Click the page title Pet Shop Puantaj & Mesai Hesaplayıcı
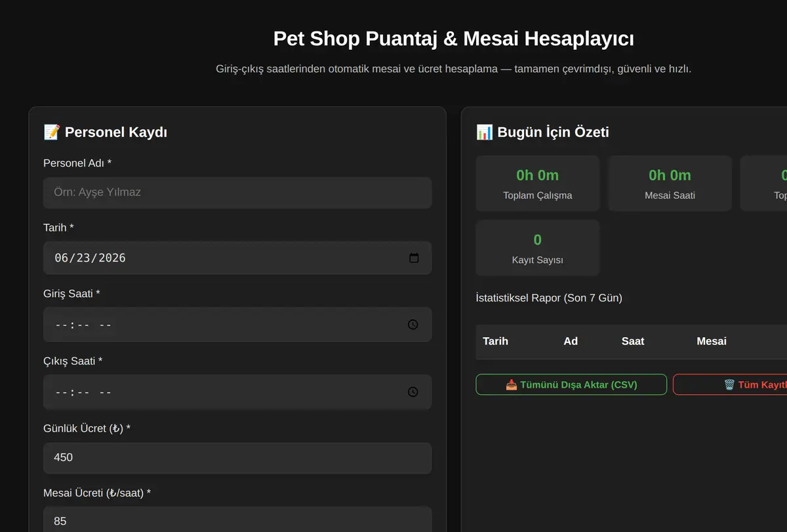The width and height of the screenshot is (787, 532). click(453, 39)
